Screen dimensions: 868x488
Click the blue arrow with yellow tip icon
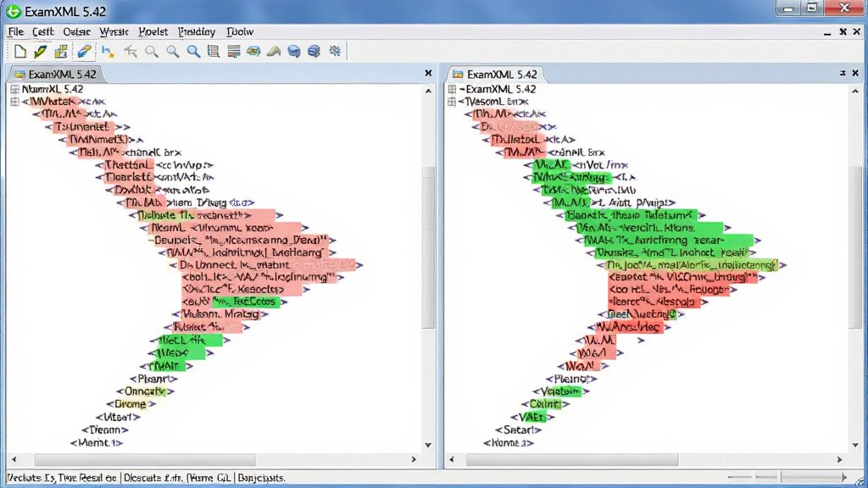click(108, 52)
